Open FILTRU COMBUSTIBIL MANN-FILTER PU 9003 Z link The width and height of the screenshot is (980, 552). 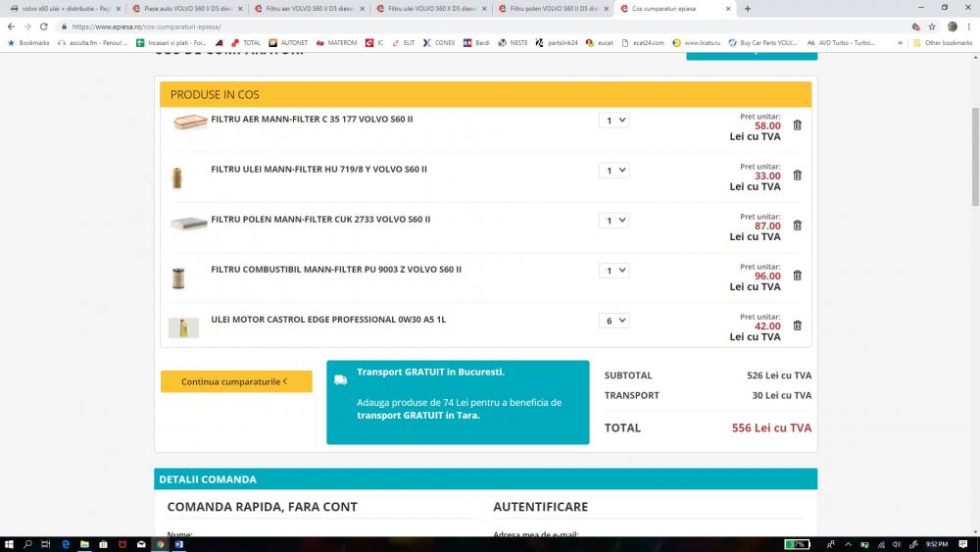(336, 269)
